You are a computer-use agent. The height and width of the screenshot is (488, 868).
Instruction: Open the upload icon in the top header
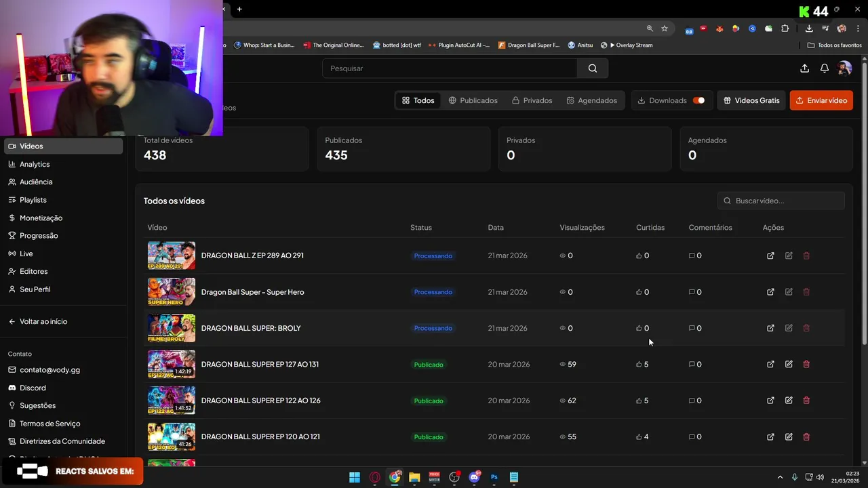point(804,68)
